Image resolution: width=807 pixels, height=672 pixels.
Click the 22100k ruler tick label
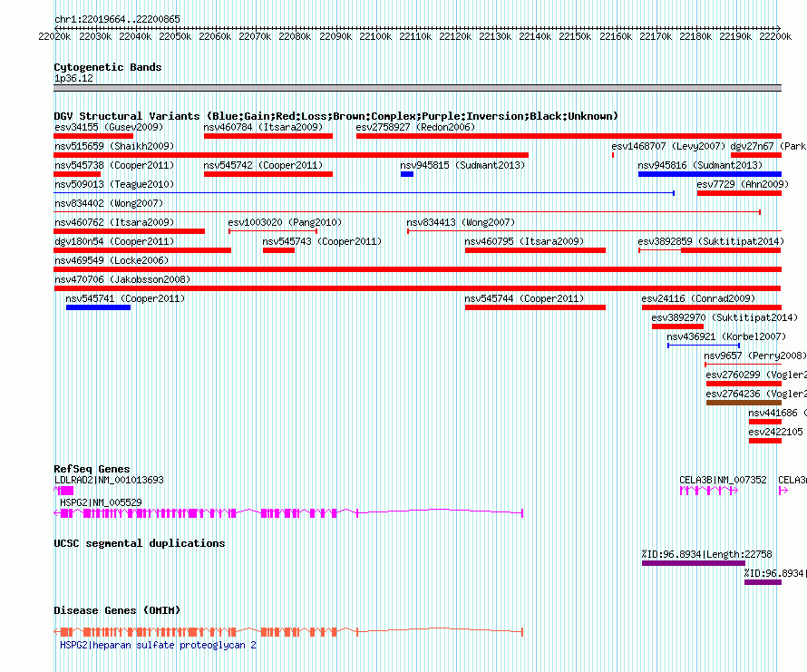tap(375, 36)
